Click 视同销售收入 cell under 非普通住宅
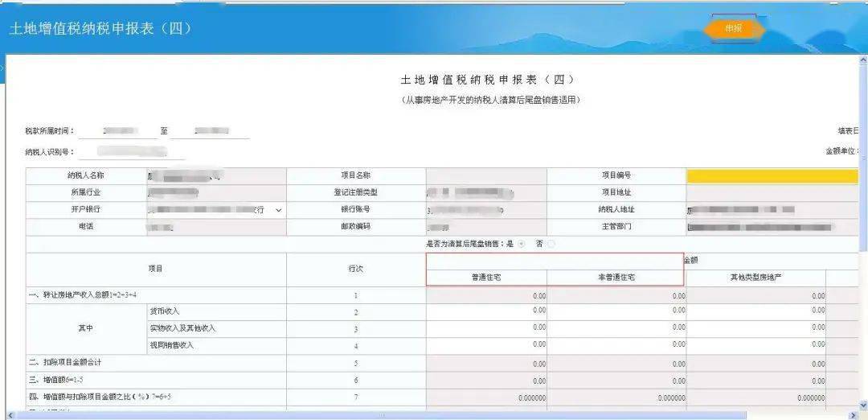 (616, 346)
